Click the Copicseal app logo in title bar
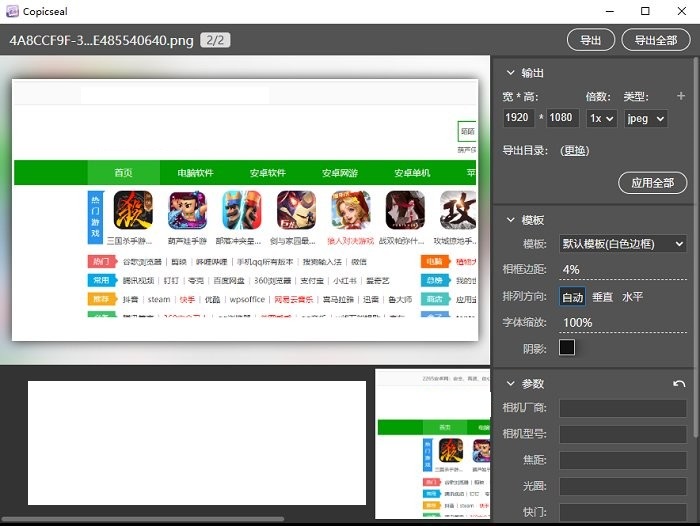 (x=12, y=11)
